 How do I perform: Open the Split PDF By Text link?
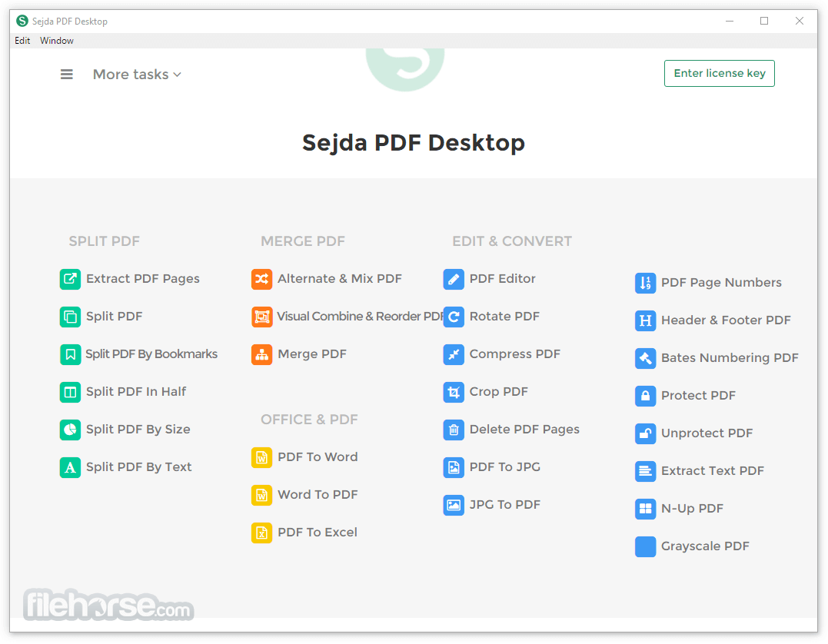(139, 467)
